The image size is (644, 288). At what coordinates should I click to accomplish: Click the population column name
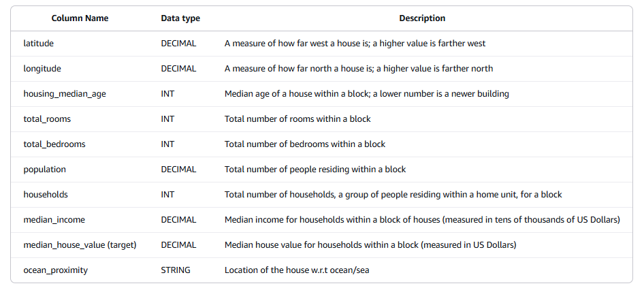(44, 170)
